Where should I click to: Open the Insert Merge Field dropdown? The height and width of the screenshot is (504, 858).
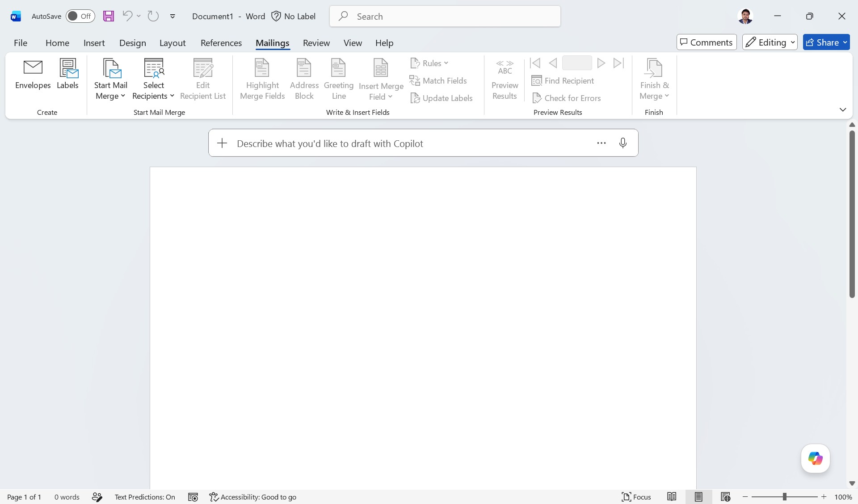(x=381, y=80)
